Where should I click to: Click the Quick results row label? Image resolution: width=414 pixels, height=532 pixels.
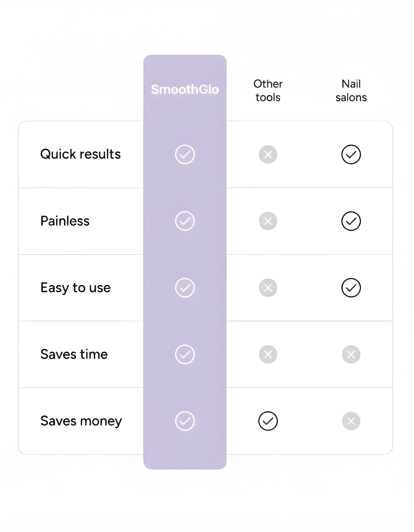(x=80, y=154)
